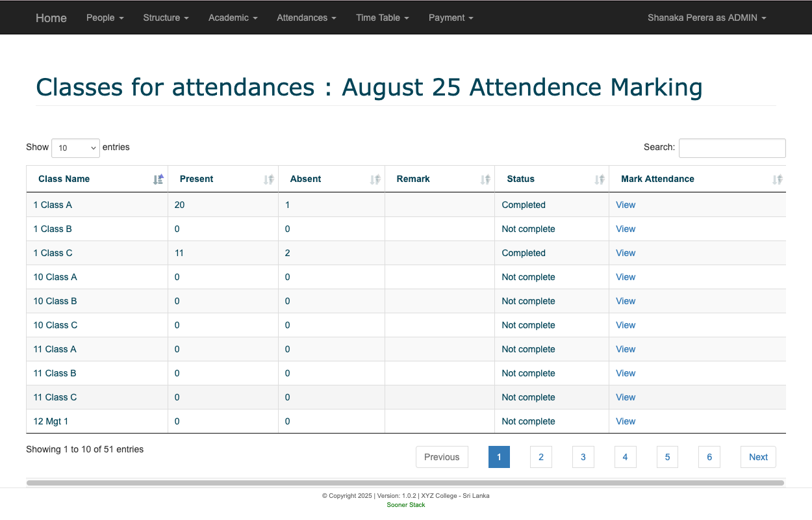Image resolution: width=812 pixels, height=520 pixels.
Task: Open the Academic menu
Action: point(233,18)
